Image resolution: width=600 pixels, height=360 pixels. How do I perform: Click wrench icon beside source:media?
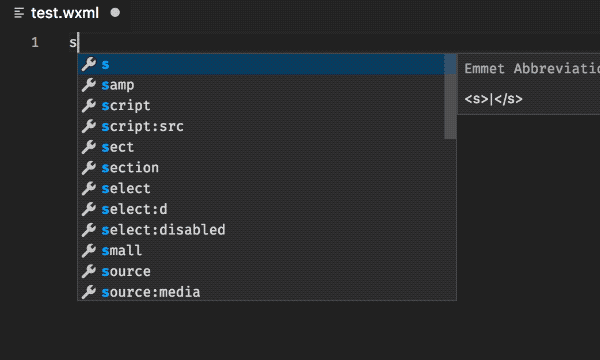(89, 292)
